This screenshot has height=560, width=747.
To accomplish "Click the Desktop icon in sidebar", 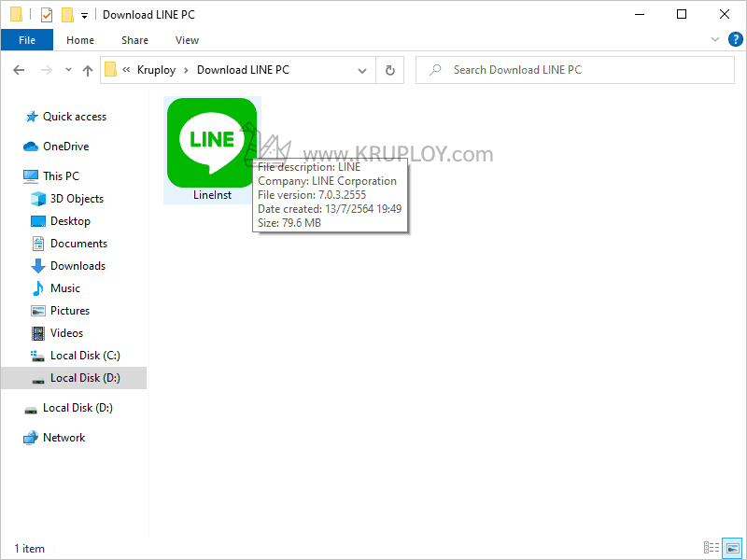I will tap(38, 221).
